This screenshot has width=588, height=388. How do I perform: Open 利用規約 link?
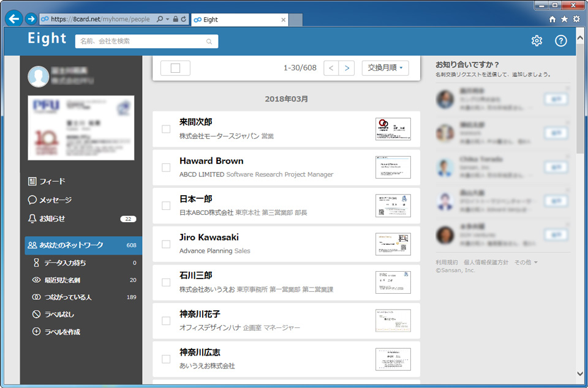[447, 263]
